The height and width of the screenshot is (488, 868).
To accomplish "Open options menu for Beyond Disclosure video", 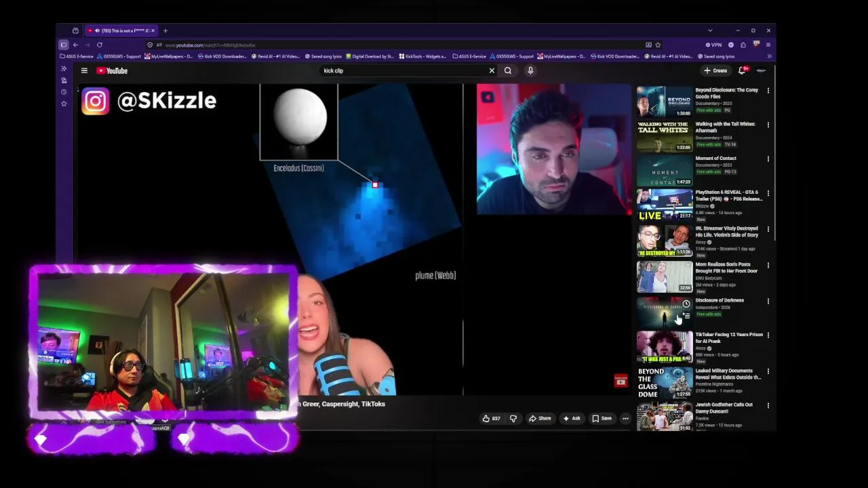I will tap(768, 90).
